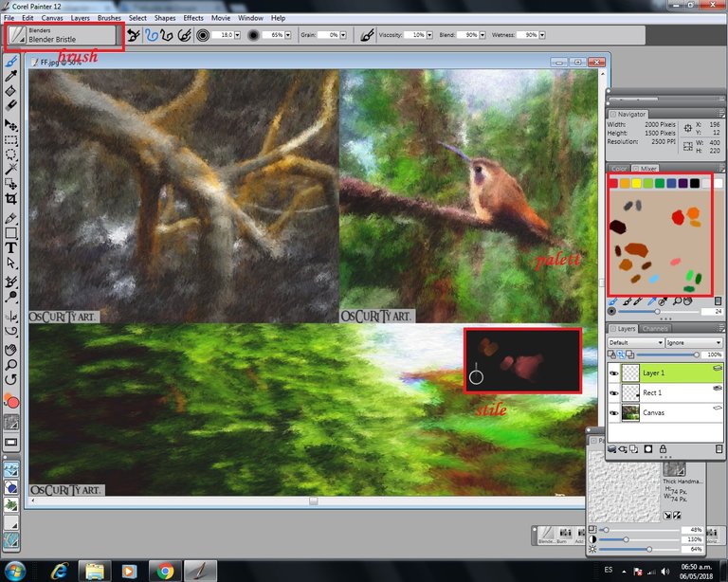
Task: Select the Zoom tool in Mixer panel
Action: click(678, 301)
